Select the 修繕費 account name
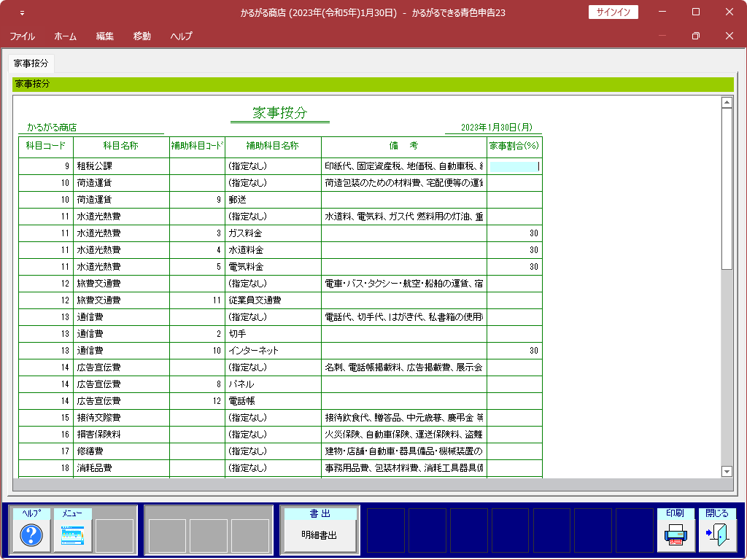The width and height of the screenshot is (747, 560). click(90, 451)
